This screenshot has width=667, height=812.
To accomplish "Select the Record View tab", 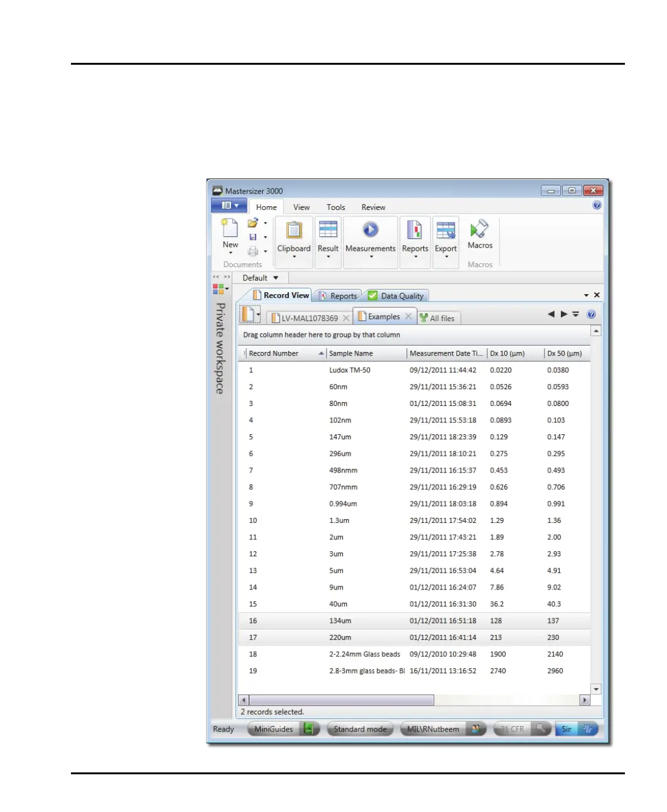I will click(281, 295).
